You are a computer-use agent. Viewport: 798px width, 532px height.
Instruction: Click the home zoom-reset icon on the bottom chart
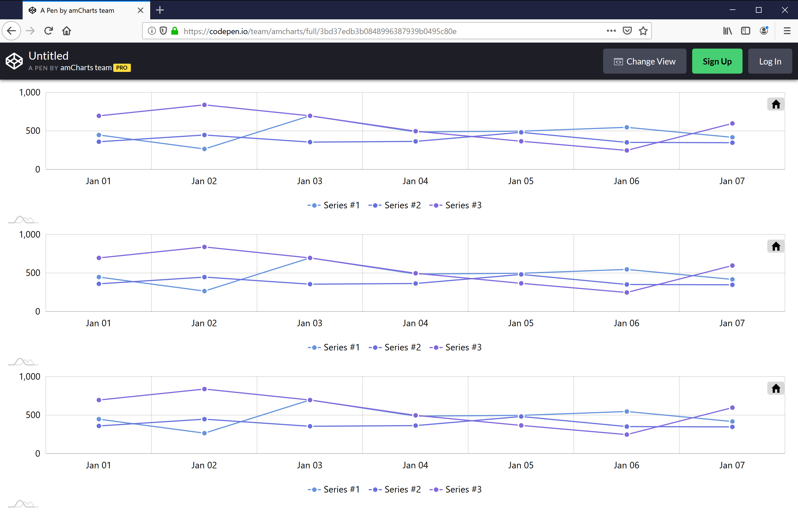click(x=776, y=388)
